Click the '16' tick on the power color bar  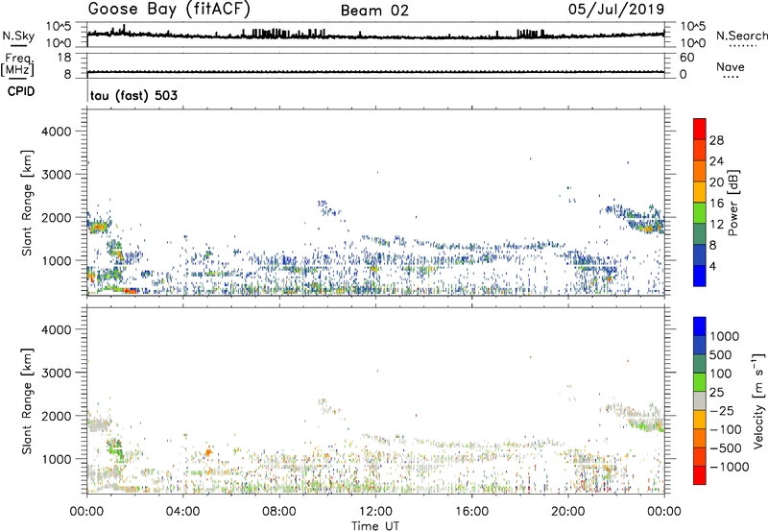coord(716,204)
